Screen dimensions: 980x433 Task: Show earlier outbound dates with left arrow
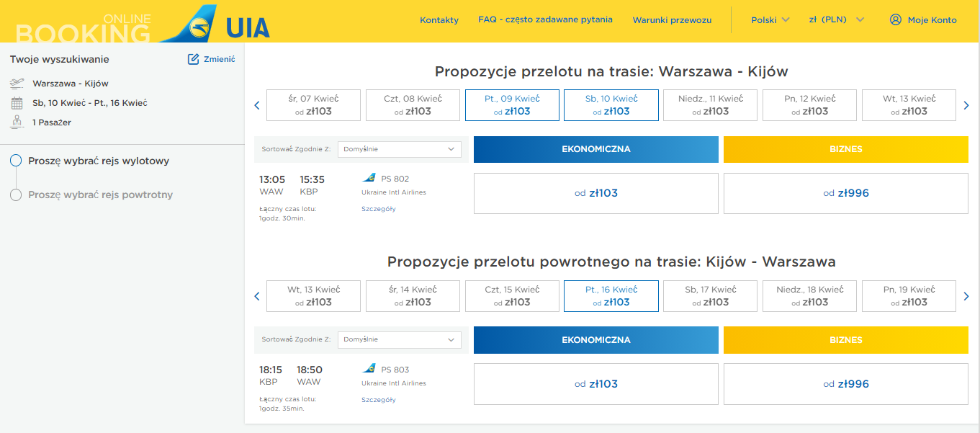click(x=256, y=105)
